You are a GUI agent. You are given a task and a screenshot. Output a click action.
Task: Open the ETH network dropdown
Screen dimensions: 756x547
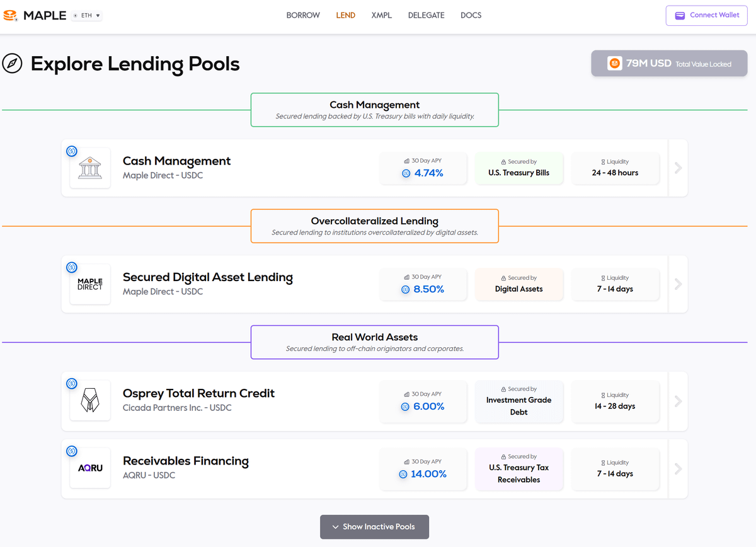click(86, 15)
